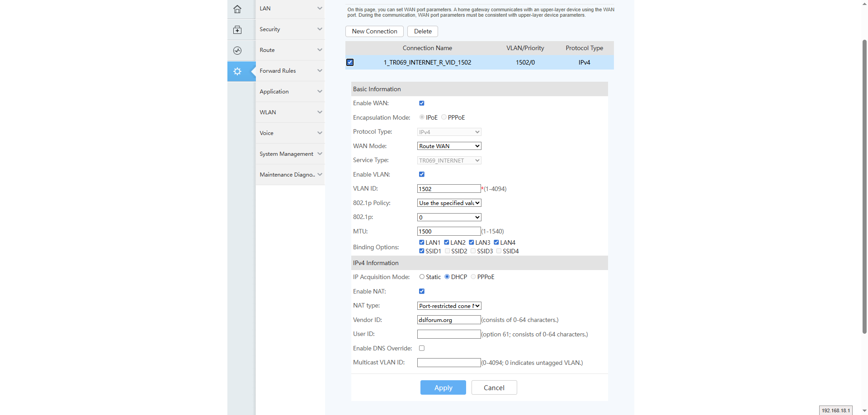Expand the LAN menu chevron

320,9
